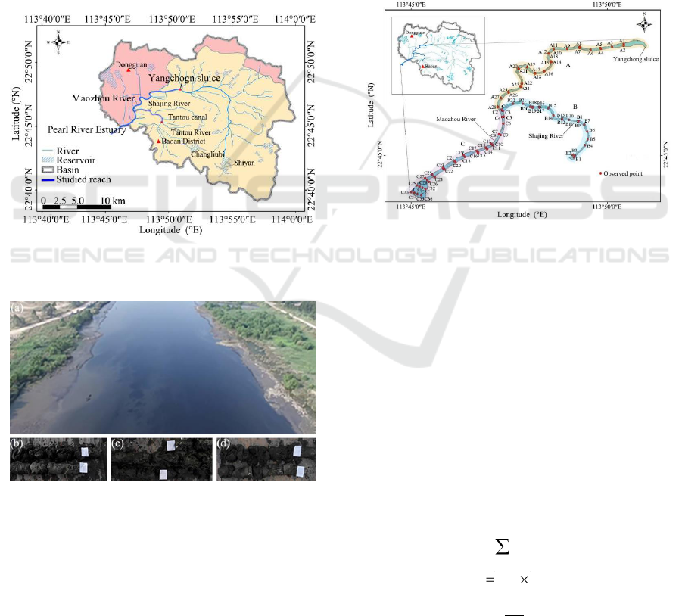Click the Pearl River Estuary label
This screenshot has width=682, height=616.
coord(83,129)
